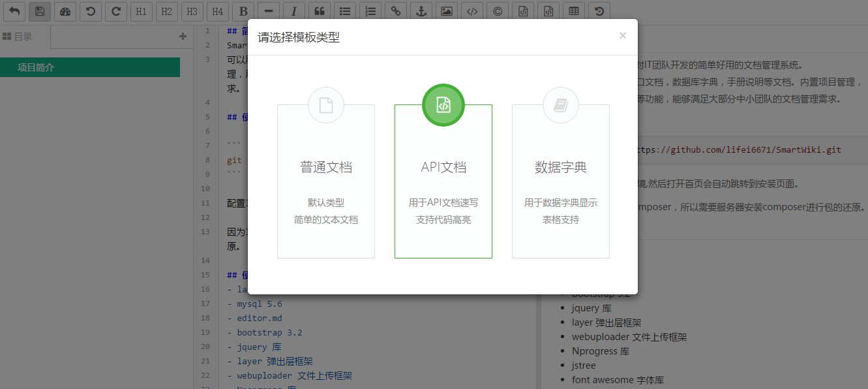Insert H1 heading
This screenshot has width=868, height=389.
[x=141, y=11]
